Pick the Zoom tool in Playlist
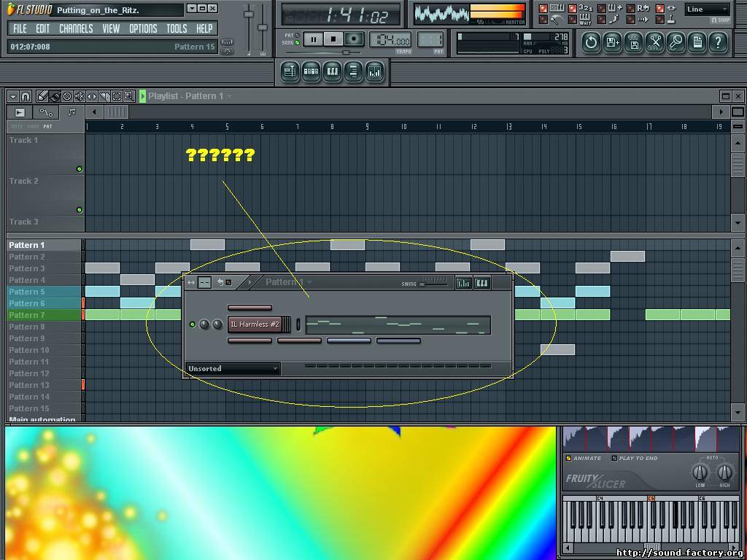Image resolution: width=747 pixels, height=560 pixels. (x=129, y=97)
